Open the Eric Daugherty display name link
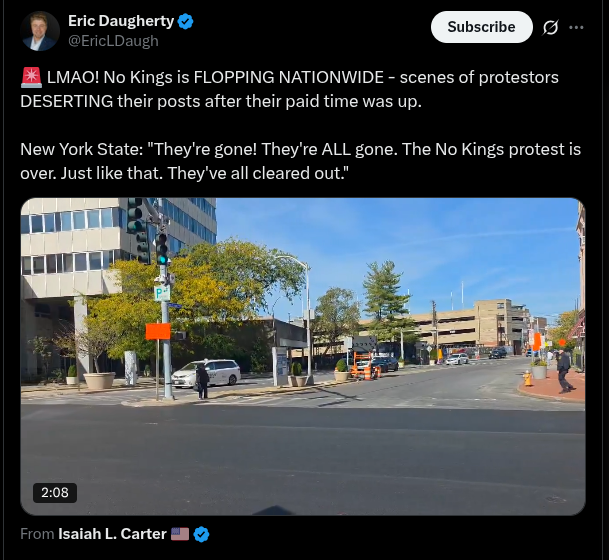 [x=121, y=21]
